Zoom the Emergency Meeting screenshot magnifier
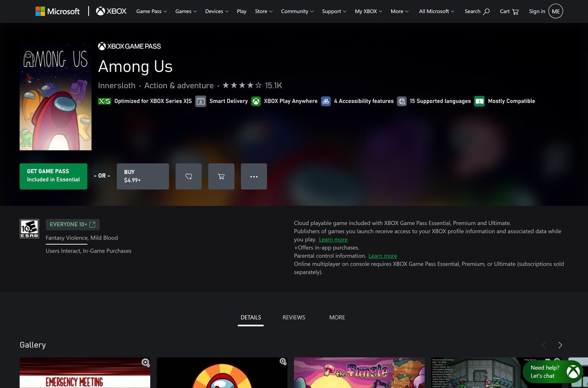The height and width of the screenshot is (388, 588). pos(146,363)
